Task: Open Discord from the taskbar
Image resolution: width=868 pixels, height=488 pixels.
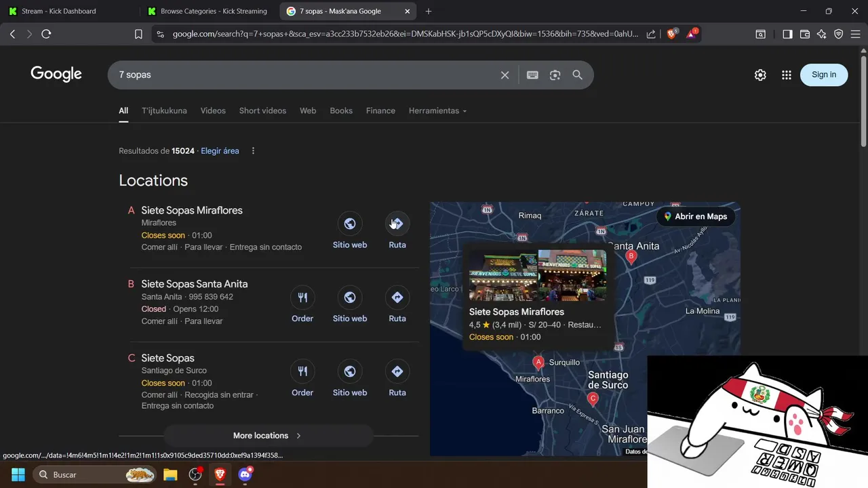Action: point(245,474)
